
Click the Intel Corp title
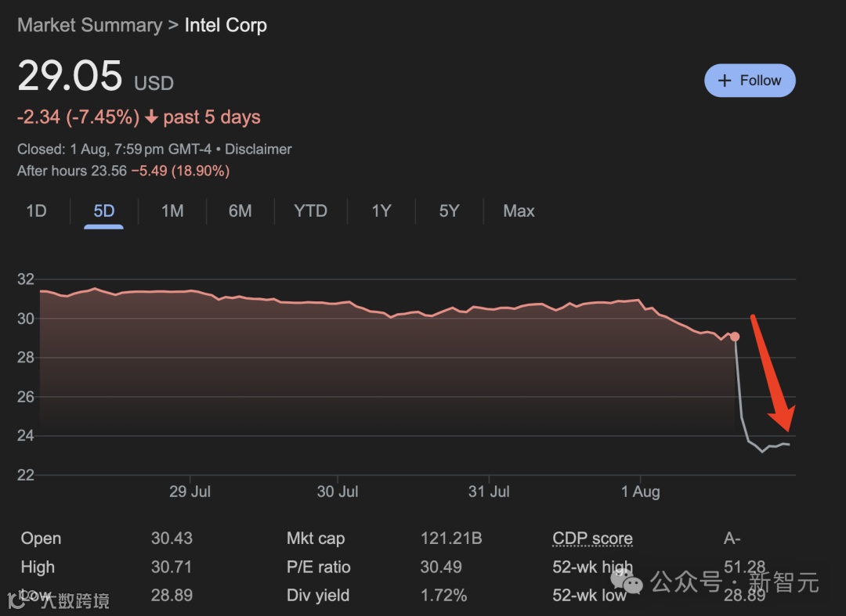[x=226, y=25]
